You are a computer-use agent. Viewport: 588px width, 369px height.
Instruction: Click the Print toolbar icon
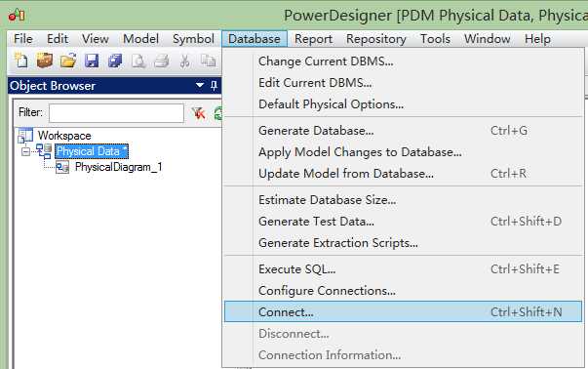coord(162,61)
